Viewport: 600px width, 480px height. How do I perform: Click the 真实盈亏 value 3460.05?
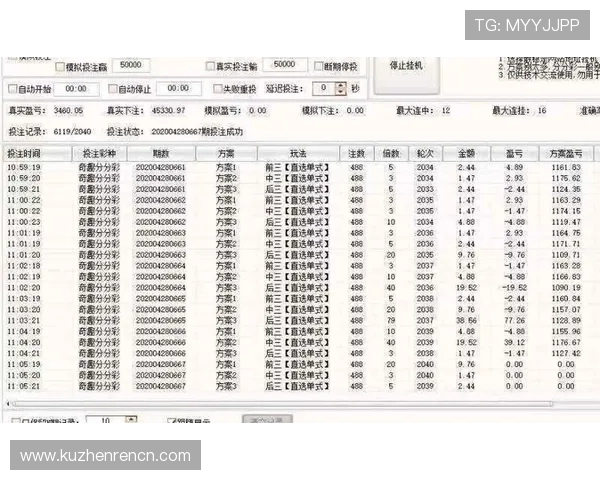[x=68, y=111]
